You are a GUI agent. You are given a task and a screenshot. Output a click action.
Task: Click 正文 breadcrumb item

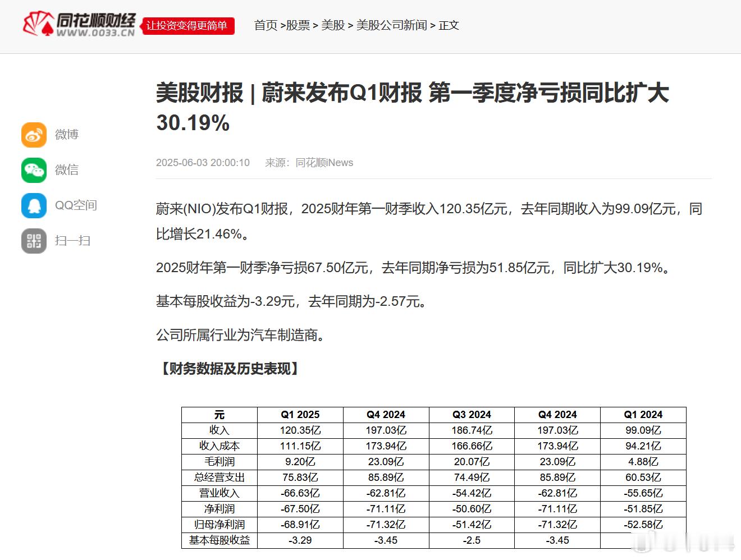pyautogui.click(x=449, y=25)
